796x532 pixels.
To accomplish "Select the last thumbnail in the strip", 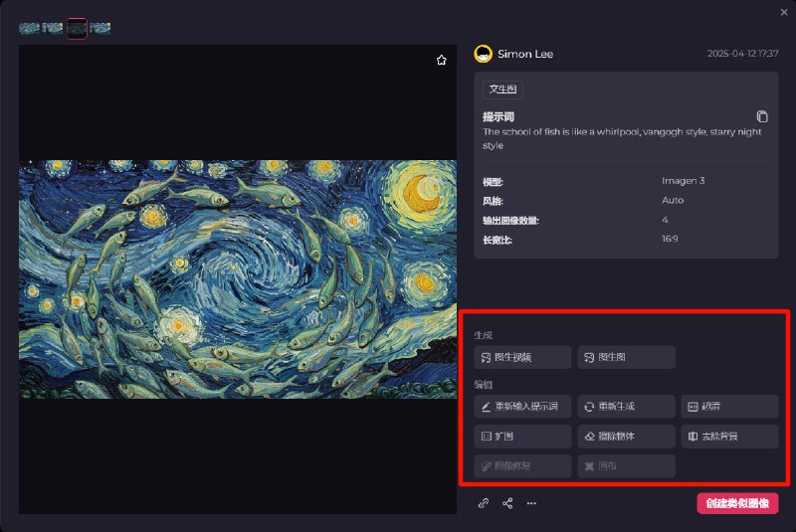I will tap(100, 28).
